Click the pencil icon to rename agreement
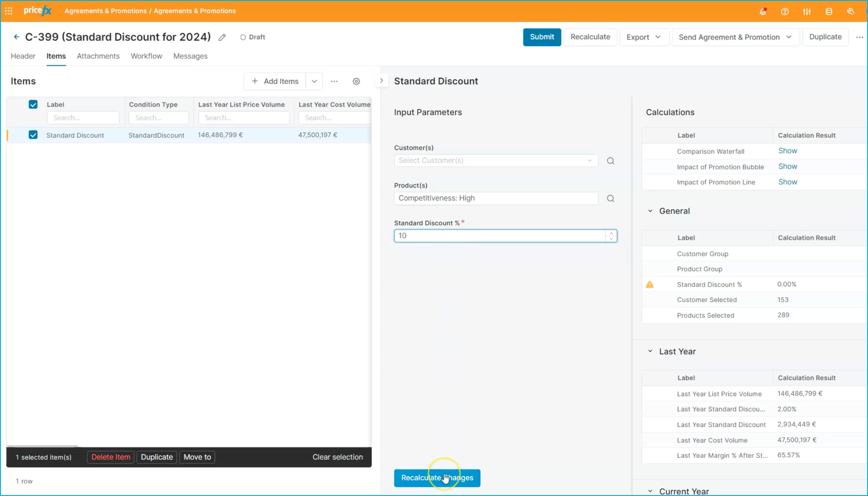The height and width of the screenshot is (496, 868). point(222,37)
